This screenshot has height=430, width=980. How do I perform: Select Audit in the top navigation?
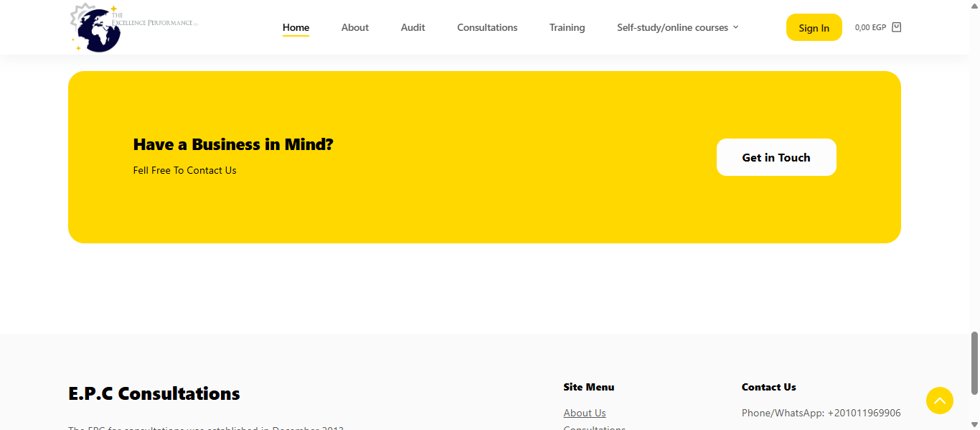tap(413, 27)
